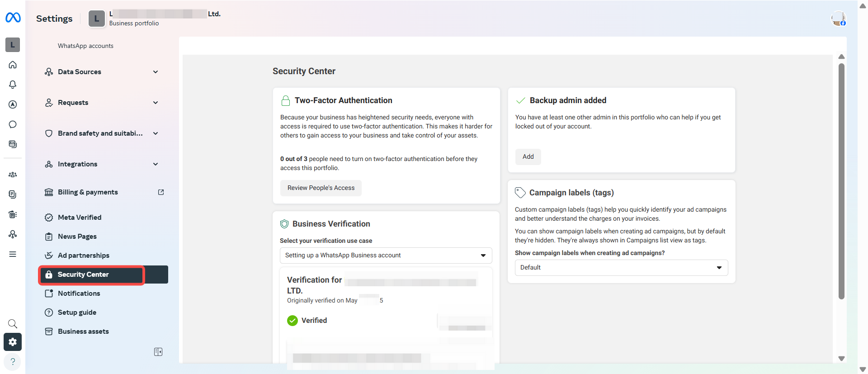Click the Integrations menu label
Viewport: 868px width, 374px height.
coord(77,164)
